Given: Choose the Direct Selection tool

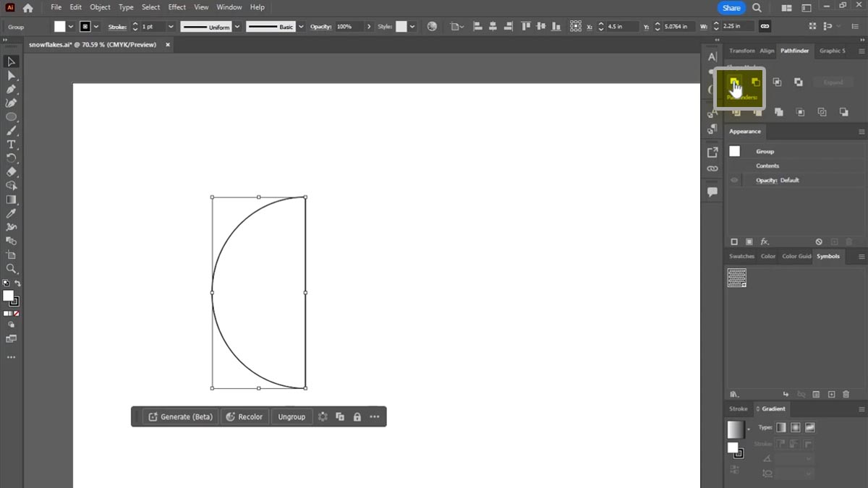Looking at the screenshot, I should [x=11, y=76].
